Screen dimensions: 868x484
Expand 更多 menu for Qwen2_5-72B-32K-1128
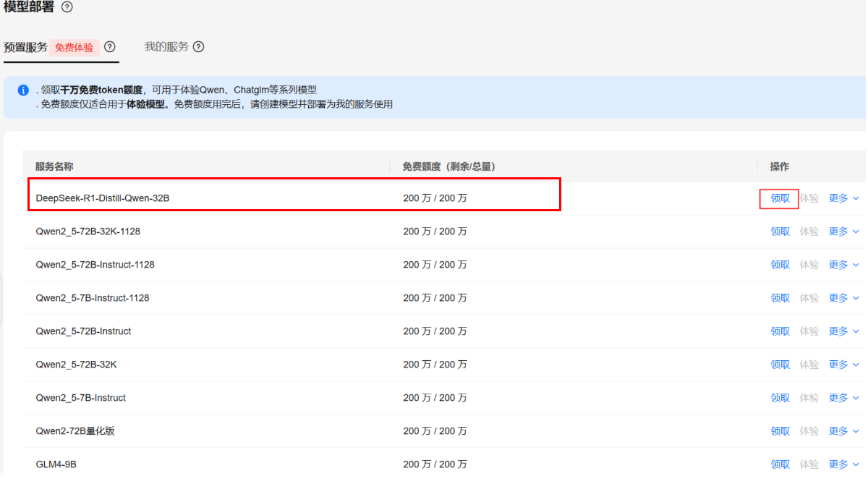click(x=844, y=232)
